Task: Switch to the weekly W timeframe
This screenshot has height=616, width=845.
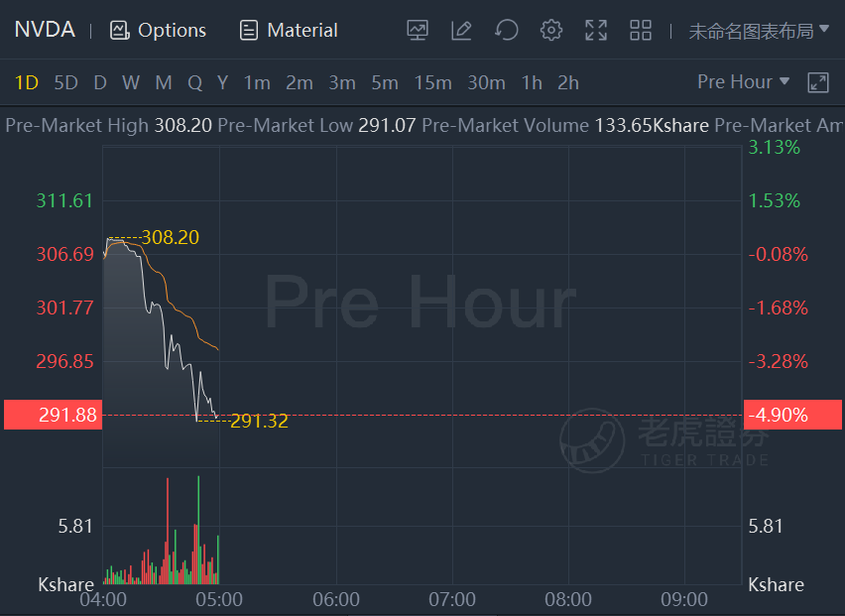Action: click(131, 83)
